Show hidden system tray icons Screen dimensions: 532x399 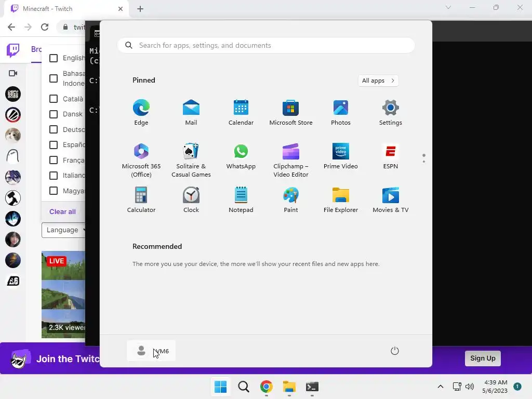click(x=441, y=387)
